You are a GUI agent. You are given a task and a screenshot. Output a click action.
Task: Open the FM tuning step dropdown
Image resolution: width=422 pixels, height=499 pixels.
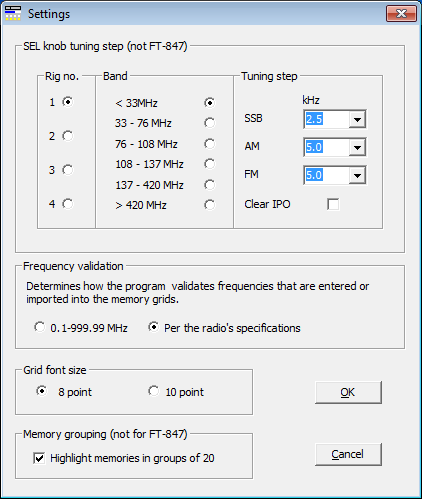[357, 175]
